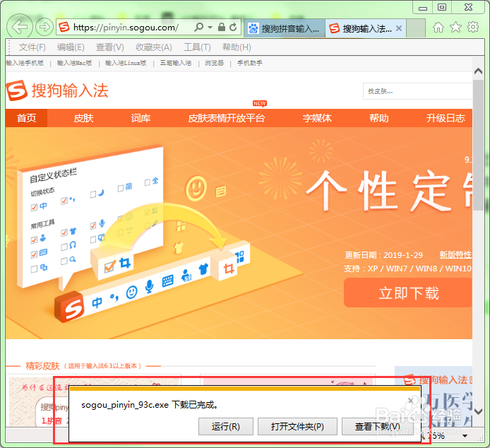
Task: Click 打开文件夹(P) in download bar
Action: [x=297, y=426]
